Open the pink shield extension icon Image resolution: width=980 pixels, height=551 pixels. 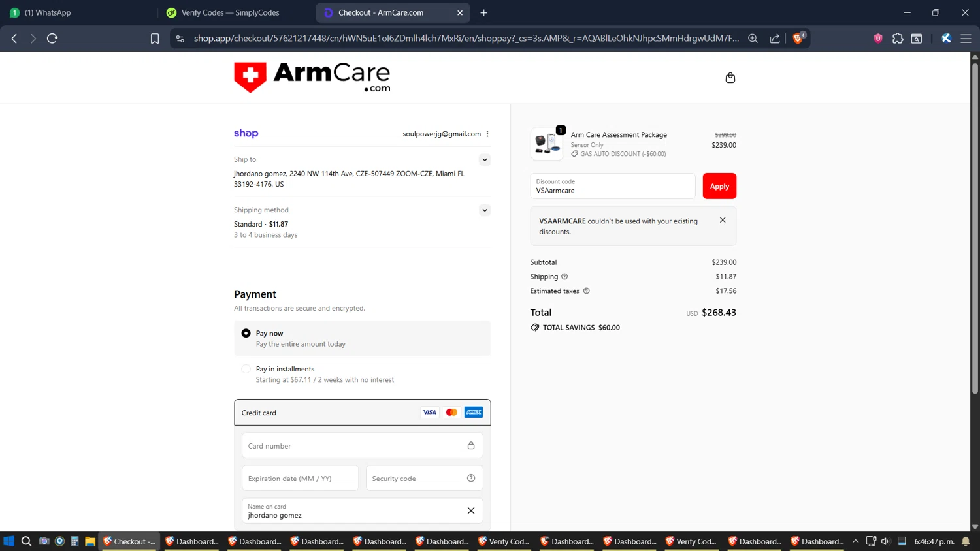(878, 39)
